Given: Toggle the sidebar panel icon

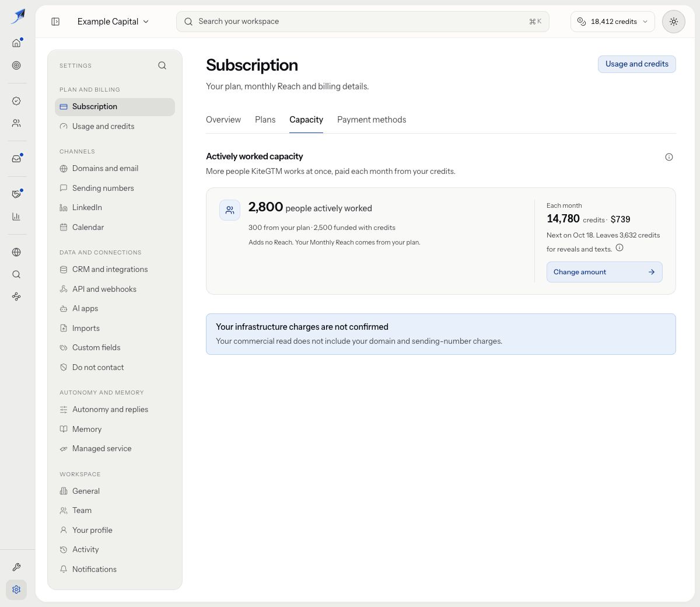Looking at the screenshot, I should tap(55, 22).
